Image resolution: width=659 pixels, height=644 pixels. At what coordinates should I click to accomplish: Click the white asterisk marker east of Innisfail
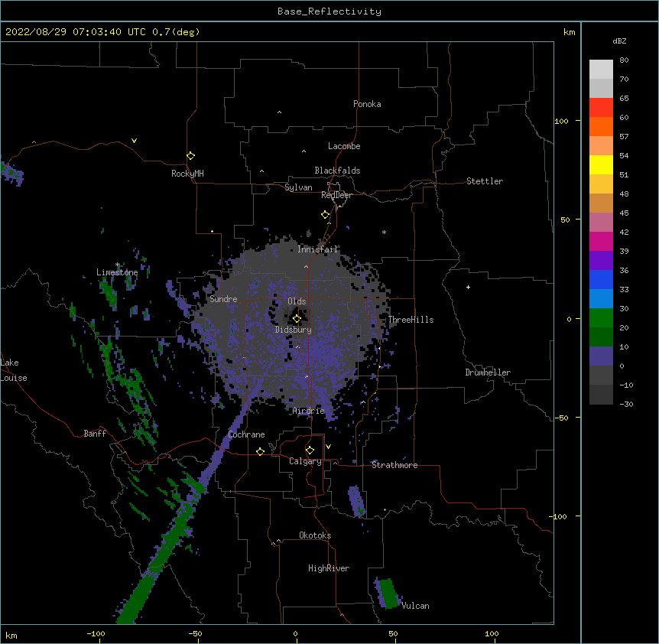tap(384, 232)
